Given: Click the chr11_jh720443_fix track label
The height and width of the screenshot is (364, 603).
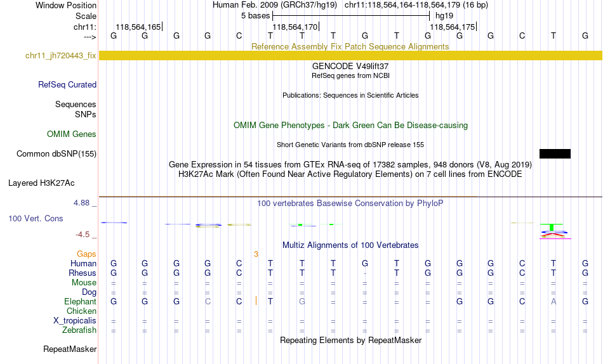Looking at the screenshot, I should click(x=60, y=55).
